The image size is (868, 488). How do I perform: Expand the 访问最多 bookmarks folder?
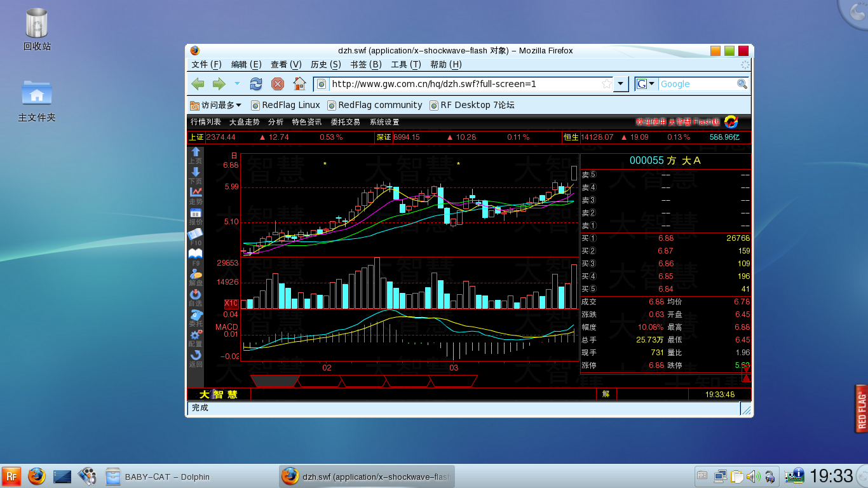click(x=216, y=105)
